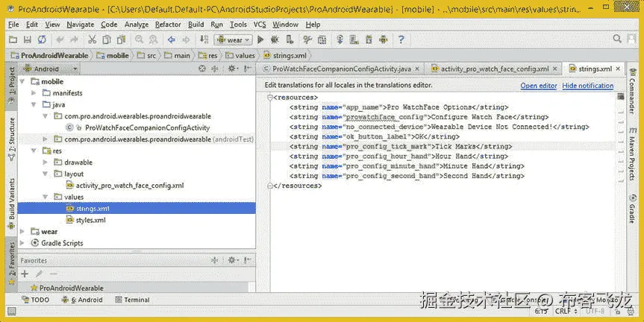The height and width of the screenshot is (322, 644).
Task: Click the Paste clipboard icon
Action: [x=121, y=40]
